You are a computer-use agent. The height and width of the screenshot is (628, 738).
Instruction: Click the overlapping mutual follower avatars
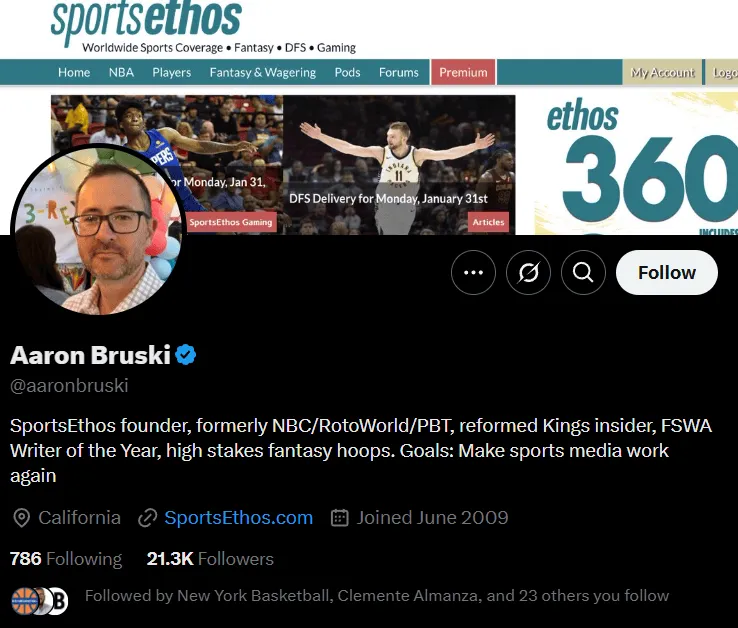tap(40, 601)
